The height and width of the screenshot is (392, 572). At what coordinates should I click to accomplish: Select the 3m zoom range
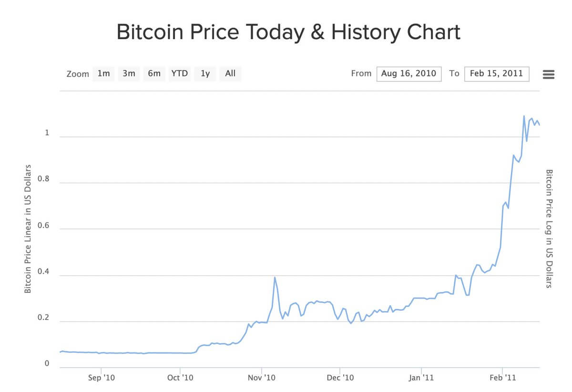[128, 73]
